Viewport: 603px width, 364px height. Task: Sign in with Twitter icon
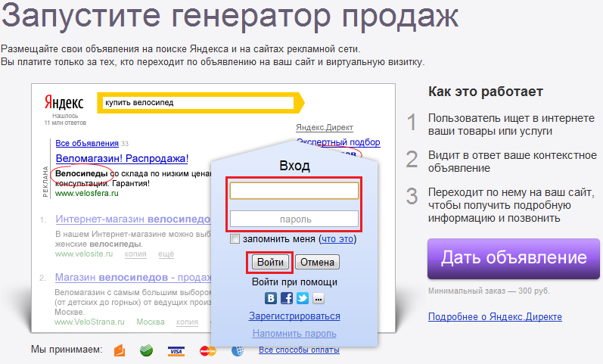point(303,298)
